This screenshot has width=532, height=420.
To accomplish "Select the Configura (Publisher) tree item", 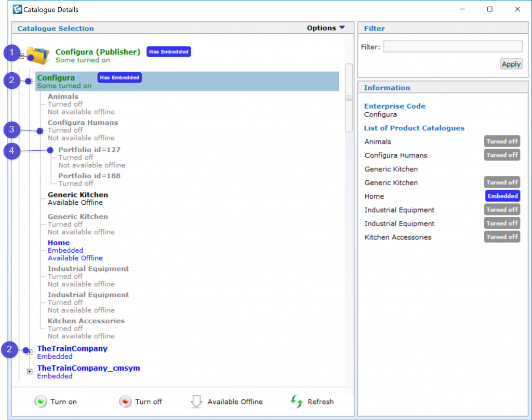I will (x=98, y=55).
